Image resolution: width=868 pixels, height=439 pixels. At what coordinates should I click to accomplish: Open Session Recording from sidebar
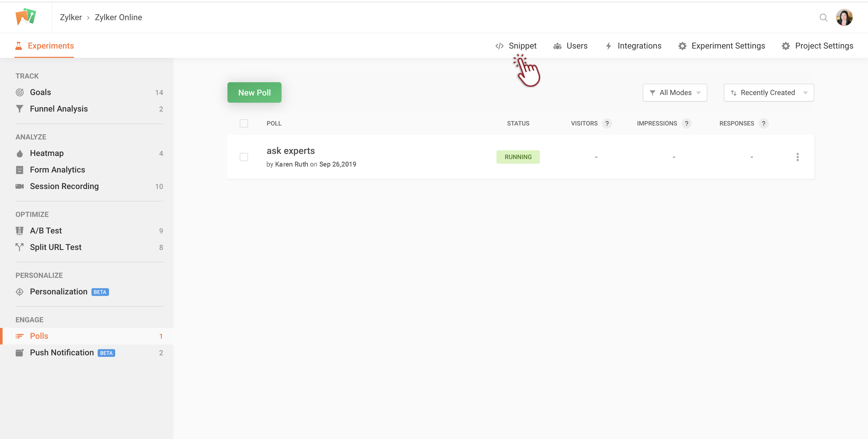pyautogui.click(x=64, y=186)
